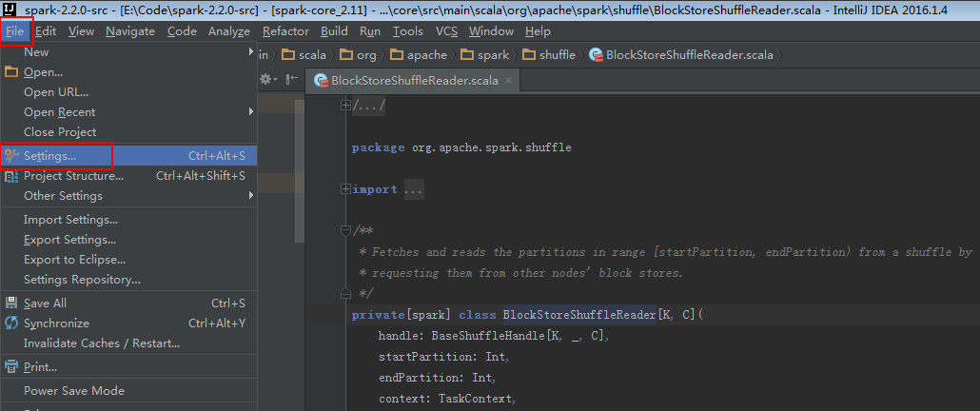Click the BaseShuffleHandle type
This screenshot has width=980, height=411.
(x=488, y=336)
